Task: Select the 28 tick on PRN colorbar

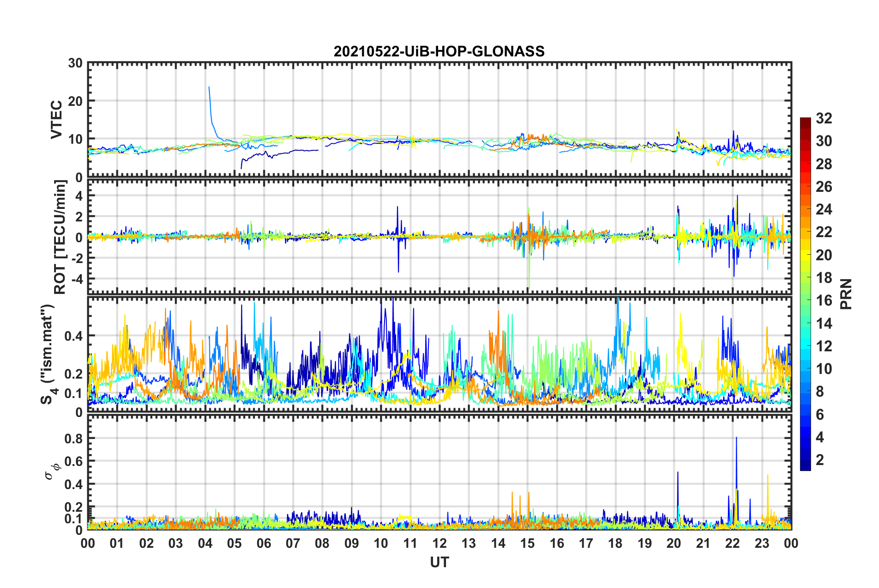Action: coord(824,164)
